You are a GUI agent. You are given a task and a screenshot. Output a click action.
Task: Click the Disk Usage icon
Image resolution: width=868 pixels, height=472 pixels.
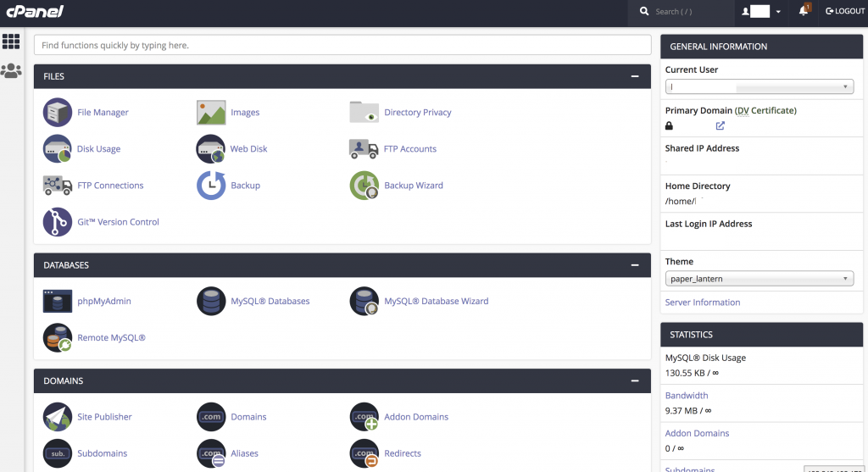click(x=58, y=149)
